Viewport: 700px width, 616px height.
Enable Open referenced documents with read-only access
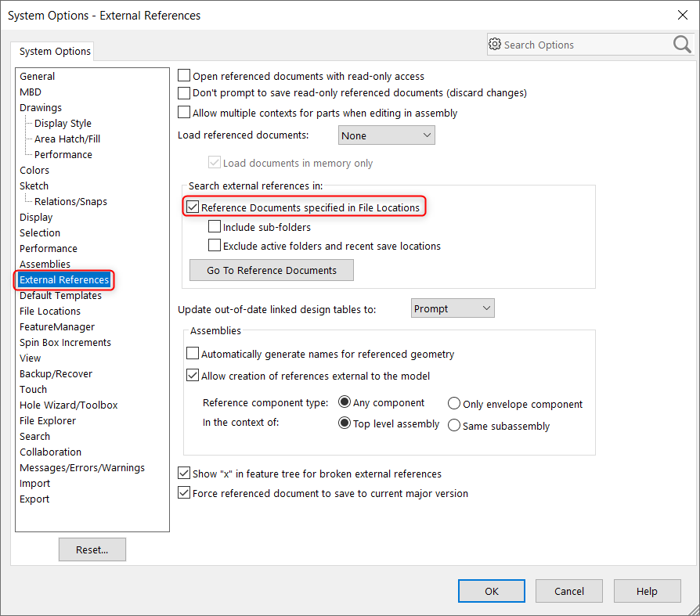(184, 75)
